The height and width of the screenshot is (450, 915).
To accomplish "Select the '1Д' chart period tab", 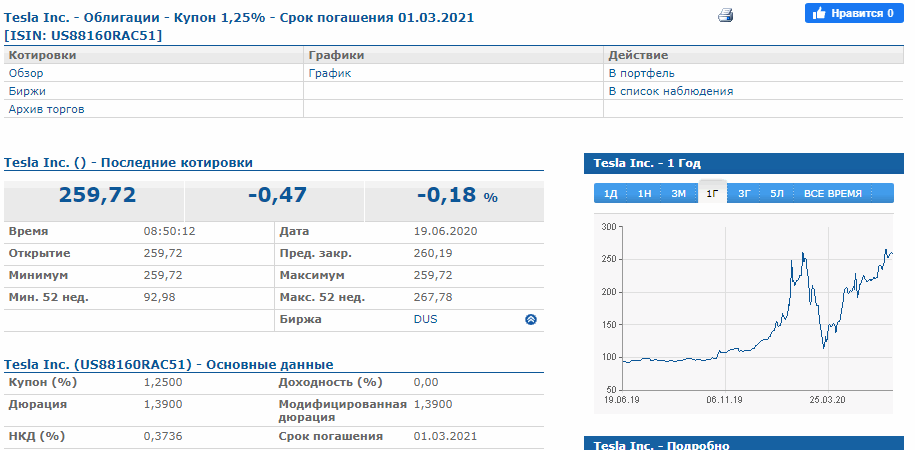I will pyautogui.click(x=610, y=194).
